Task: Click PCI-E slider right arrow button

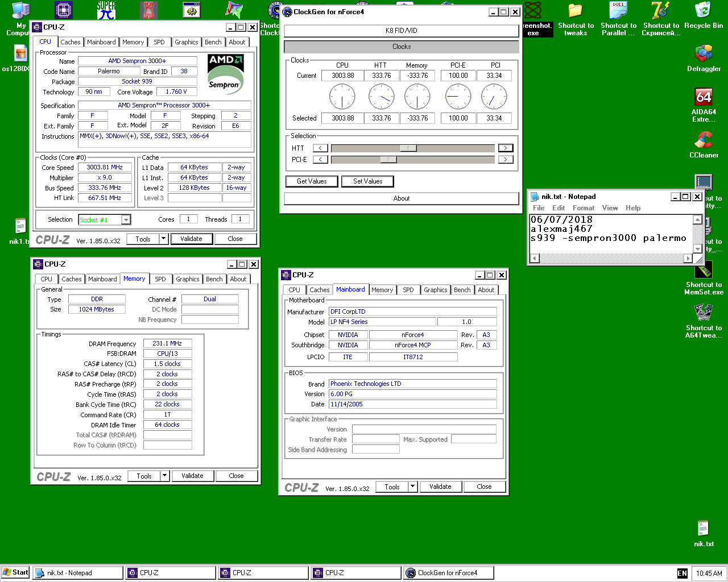Action: [x=506, y=160]
